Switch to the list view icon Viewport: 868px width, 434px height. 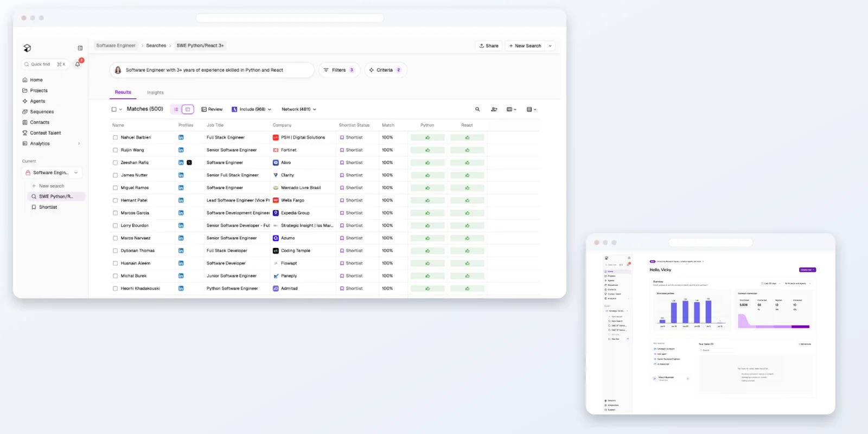pos(176,110)
